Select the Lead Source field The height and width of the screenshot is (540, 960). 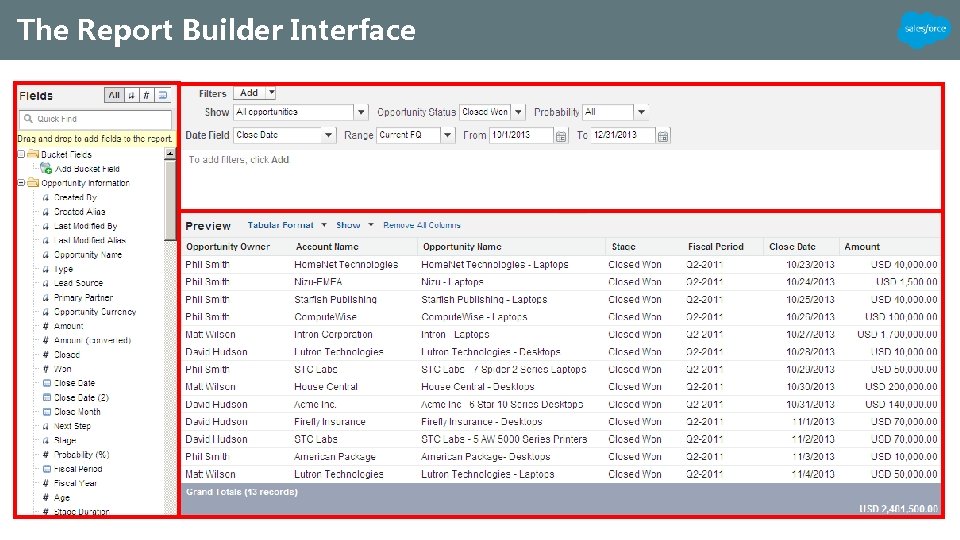(78, 283)
